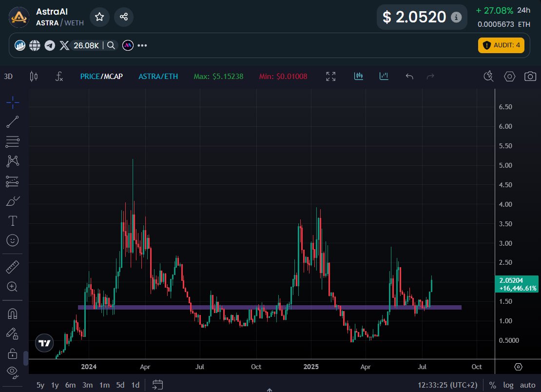541x392 pixels.
Task: Set the chart range to 5d
Action: [x=120, y=385]
